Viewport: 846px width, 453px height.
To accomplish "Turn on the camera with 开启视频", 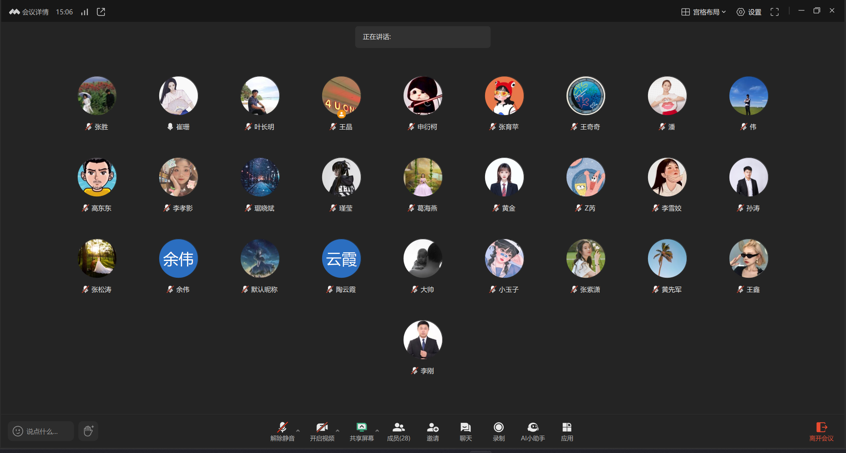I will point(322,431).
